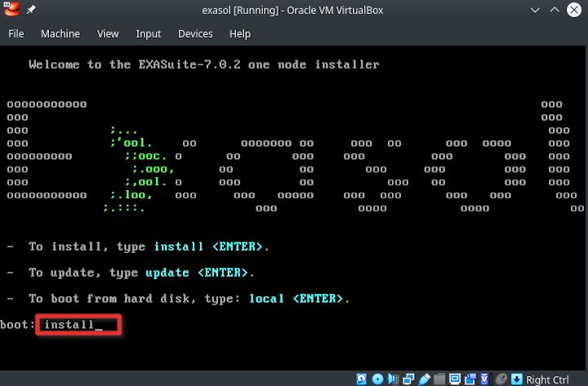Screen dimensions: 588x386
Task: Click the network adapters status icon
Action: pos(408,379)
